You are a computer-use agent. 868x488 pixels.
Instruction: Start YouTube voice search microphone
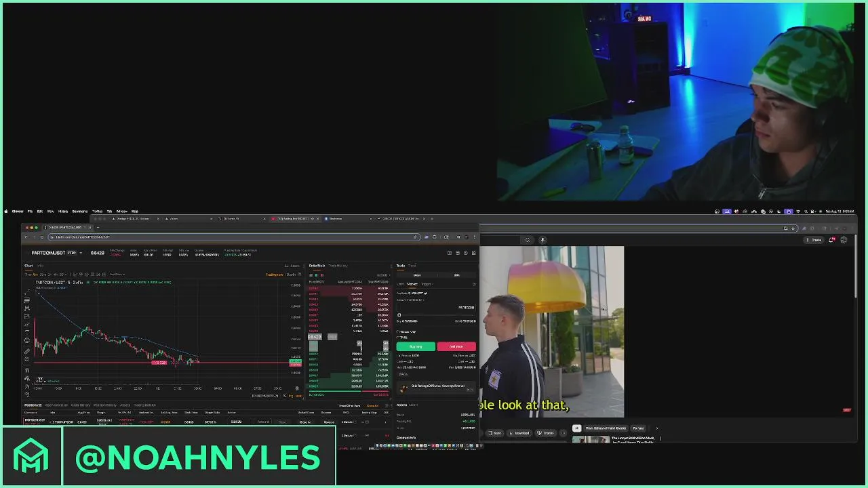pyautogui.click(x=542, y=240)
